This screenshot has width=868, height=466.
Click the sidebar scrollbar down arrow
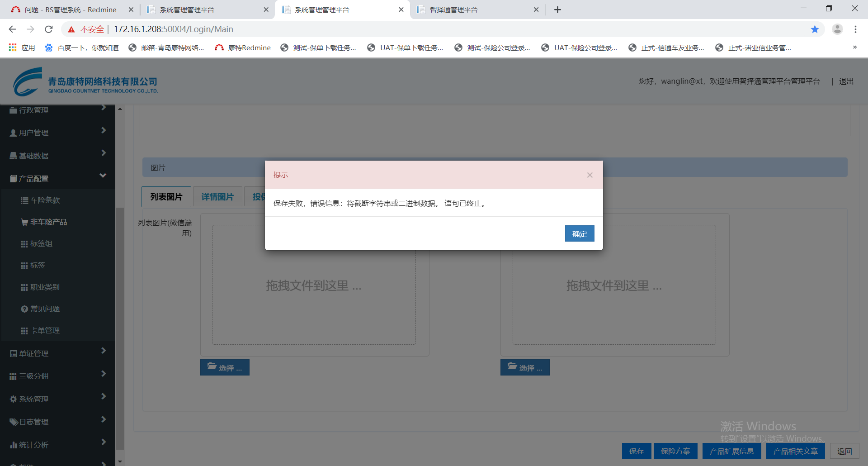120,461
